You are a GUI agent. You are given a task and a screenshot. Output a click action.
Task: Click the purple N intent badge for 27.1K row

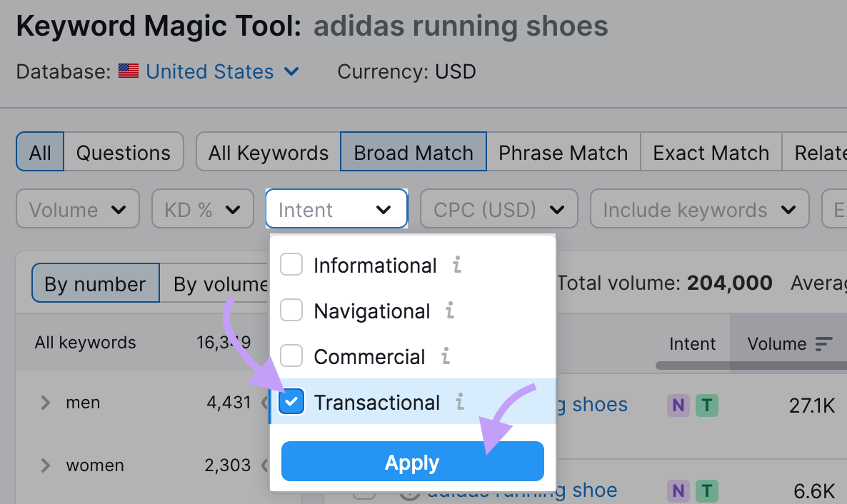tap(678, 405)
